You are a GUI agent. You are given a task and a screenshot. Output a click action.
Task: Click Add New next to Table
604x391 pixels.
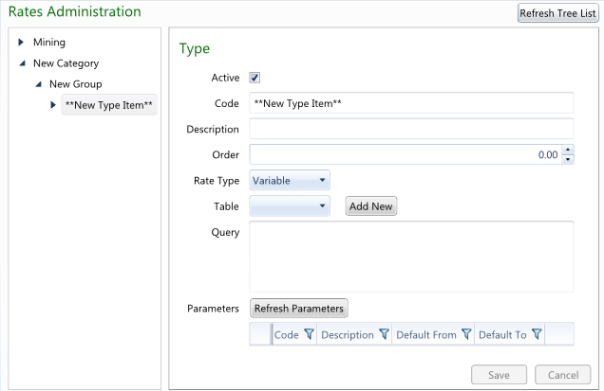click(371, 206)
